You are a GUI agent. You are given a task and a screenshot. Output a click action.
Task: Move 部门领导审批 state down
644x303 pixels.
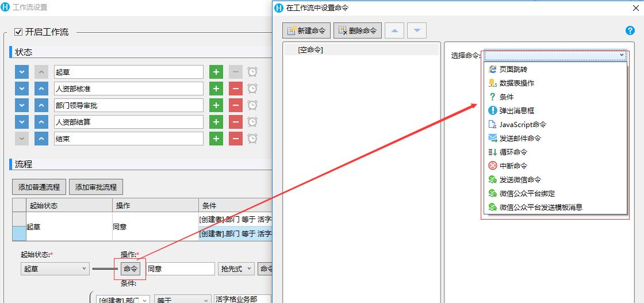(22, 106)
